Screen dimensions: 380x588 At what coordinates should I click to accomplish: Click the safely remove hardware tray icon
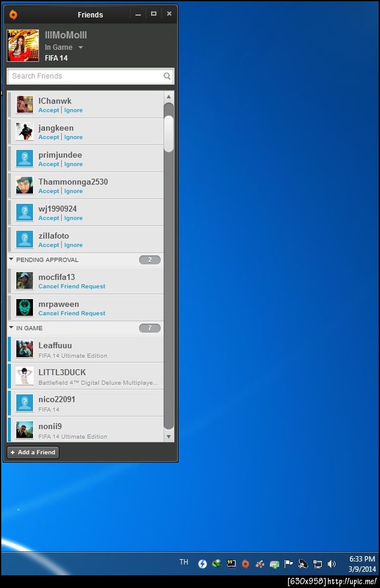coord(274,564)
